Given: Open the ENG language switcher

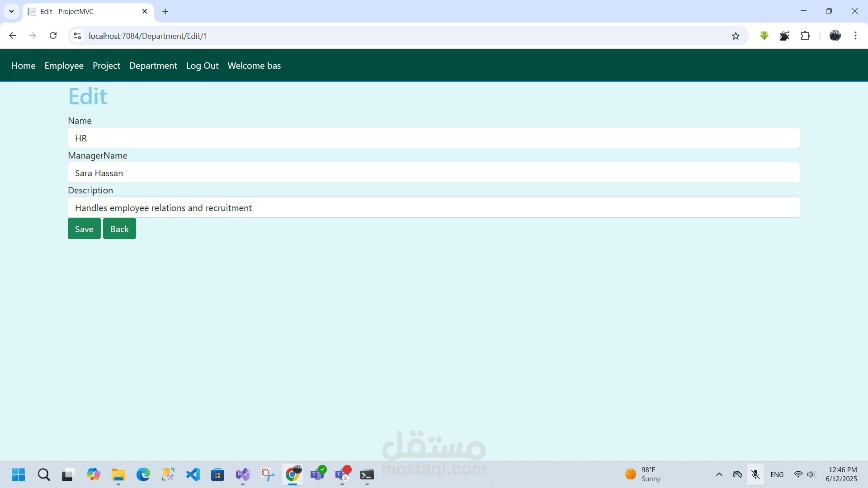Looking at the screenshot, I should point(777,474).
